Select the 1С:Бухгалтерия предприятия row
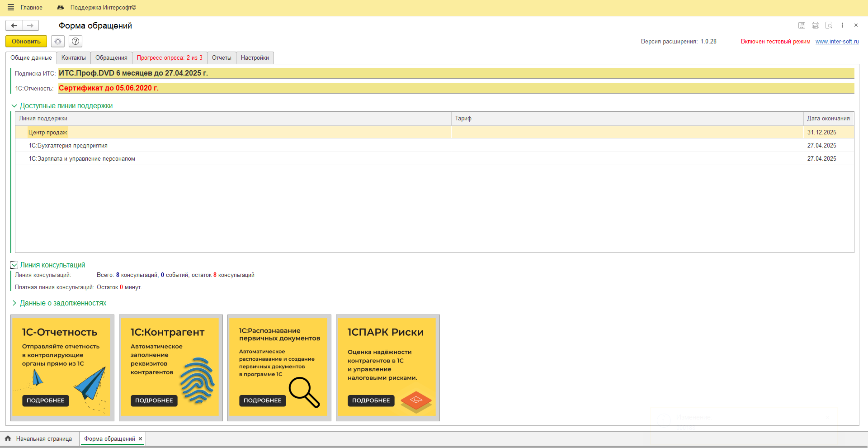The image size is (868, 448). [x=435, y=146]
